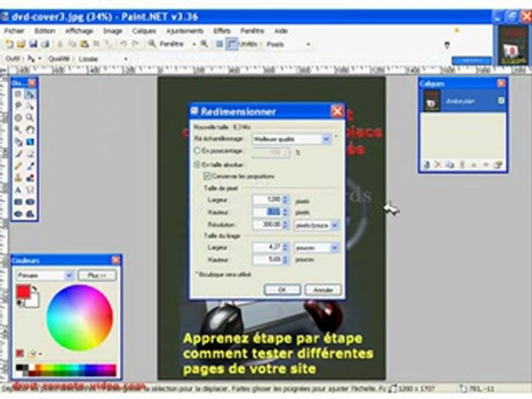Image resolution: width=532 pixels, height=399 pixels.
Task: Click the Open file toolbar icon
Action: 21,44
